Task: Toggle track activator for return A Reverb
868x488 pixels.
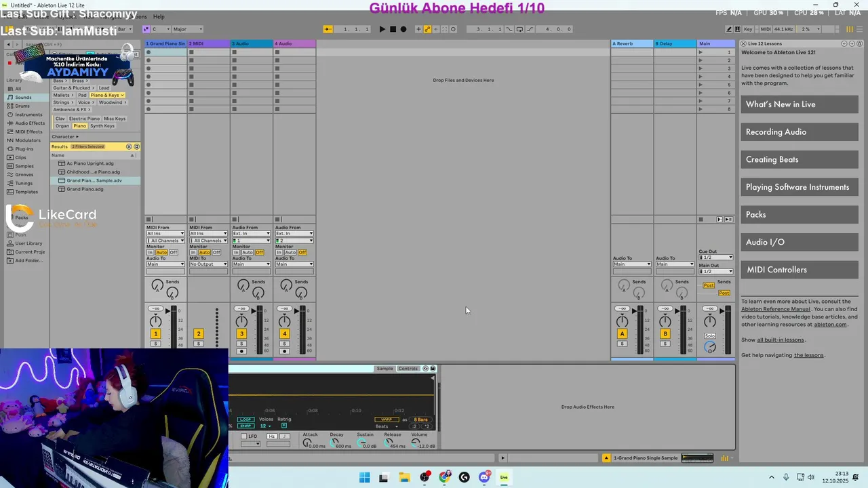Action: pyautogui.click(x=622, y=333)
